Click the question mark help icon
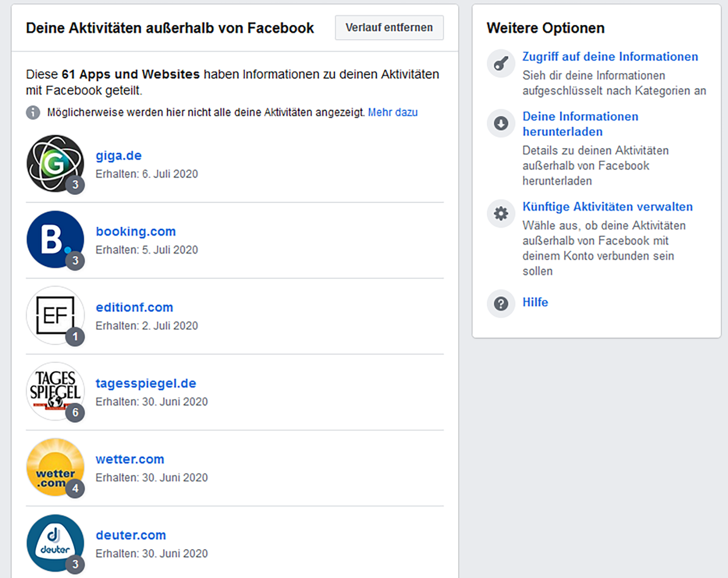This screenshot has width=728, height=578. tap(501, 304)
